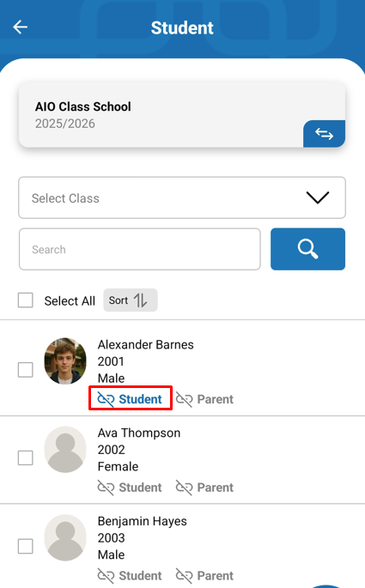
Task: Tick the checkbox for Ava Thompson
Action: (26, 458)
